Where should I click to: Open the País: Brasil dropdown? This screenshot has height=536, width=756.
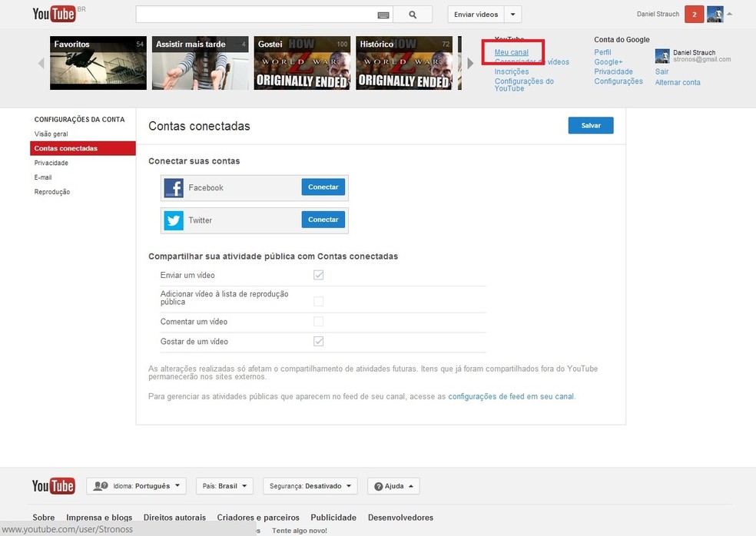(224, 486)
